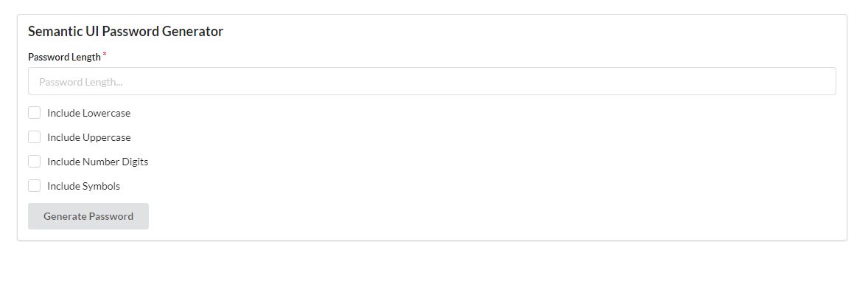Viewport: 868px width, 290px height.
Task: Click the red required asterisk
Action: (x=105, y=55)
